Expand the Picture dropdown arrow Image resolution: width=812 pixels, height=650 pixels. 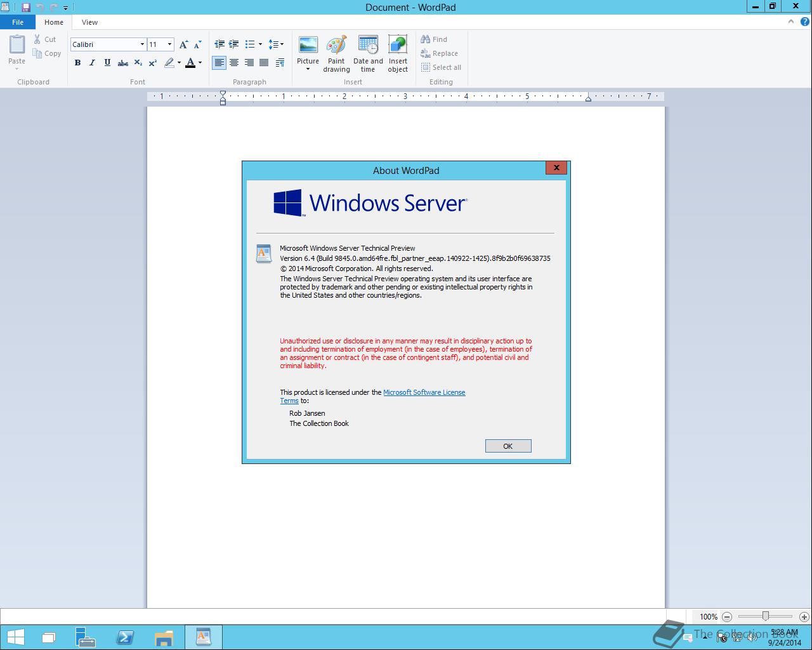[x=308, y=69]
